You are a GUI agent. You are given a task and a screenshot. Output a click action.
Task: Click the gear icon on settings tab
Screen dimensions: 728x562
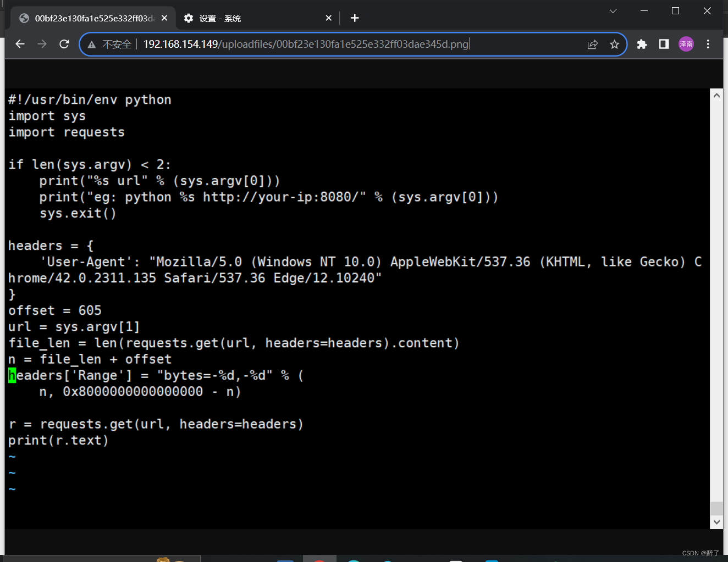189,18
